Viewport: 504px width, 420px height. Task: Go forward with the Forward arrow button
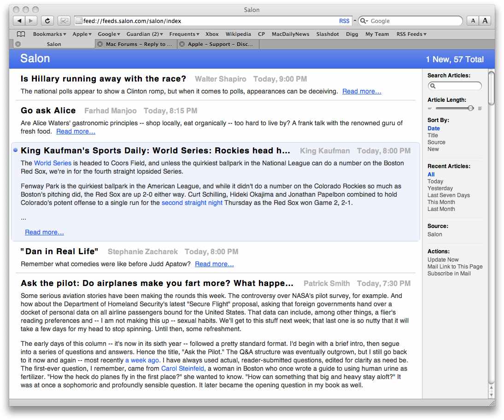pyautogui.click(x=31, y=21)
